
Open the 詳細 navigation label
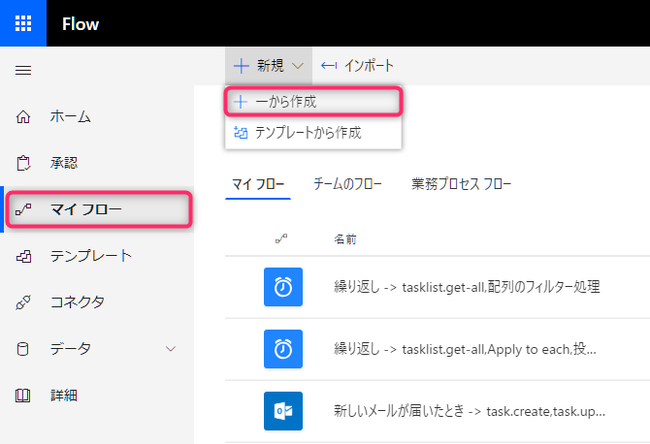(64, 395)
